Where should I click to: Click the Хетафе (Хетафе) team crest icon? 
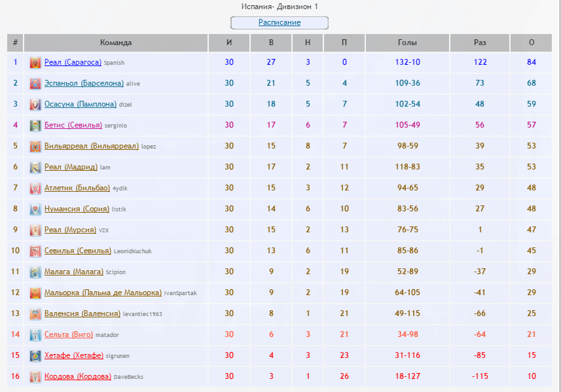tap(35, 356)
